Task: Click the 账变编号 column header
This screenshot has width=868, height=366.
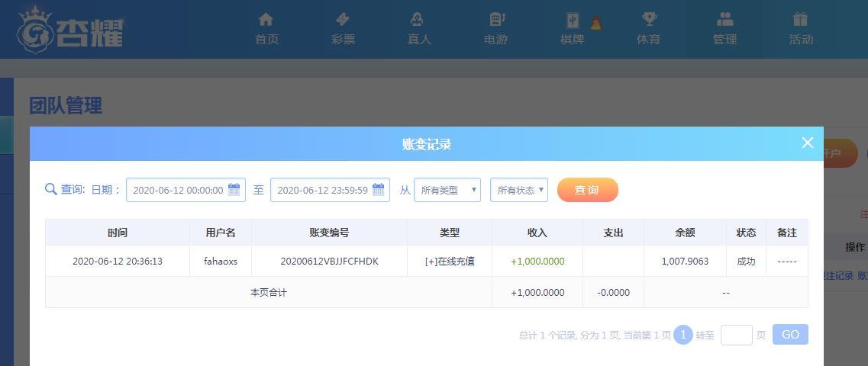Action: 329,233
